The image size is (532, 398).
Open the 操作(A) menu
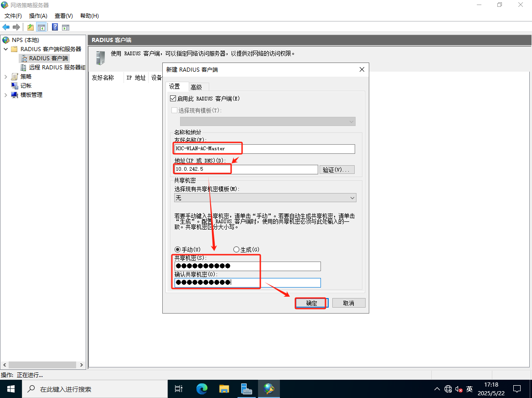coord(38,16)
